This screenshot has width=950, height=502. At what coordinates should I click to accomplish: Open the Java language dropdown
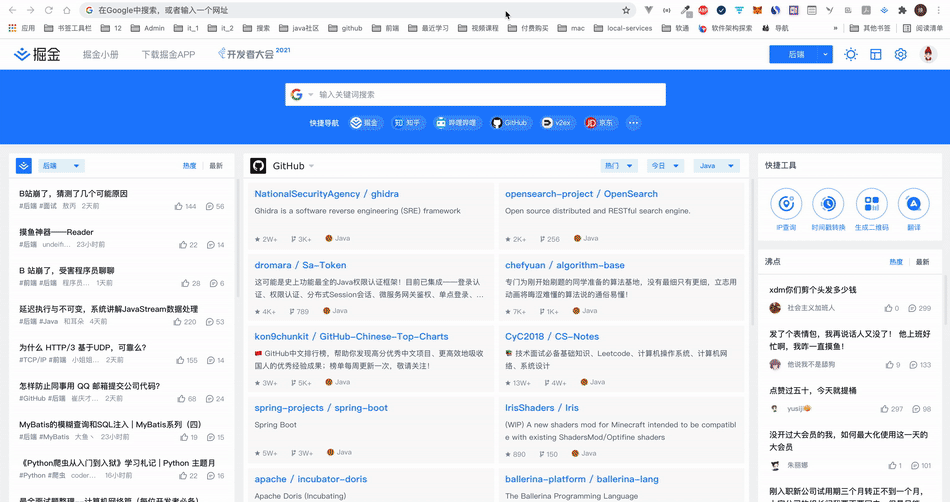click(x=716, y=166)
